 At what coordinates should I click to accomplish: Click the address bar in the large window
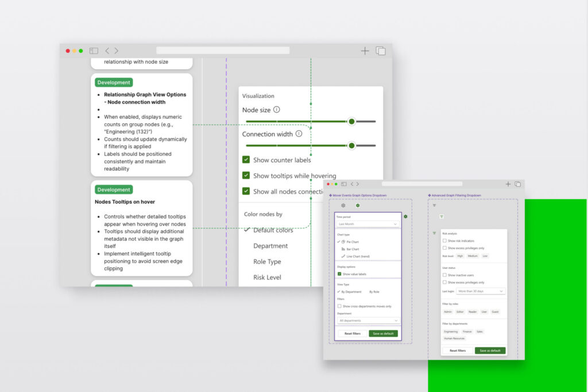tap(223, 50)
